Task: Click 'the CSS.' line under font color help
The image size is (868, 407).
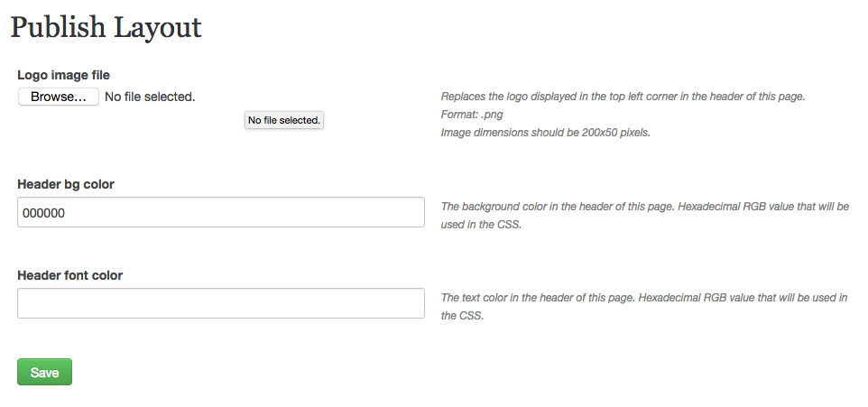Action: point(462,316)
